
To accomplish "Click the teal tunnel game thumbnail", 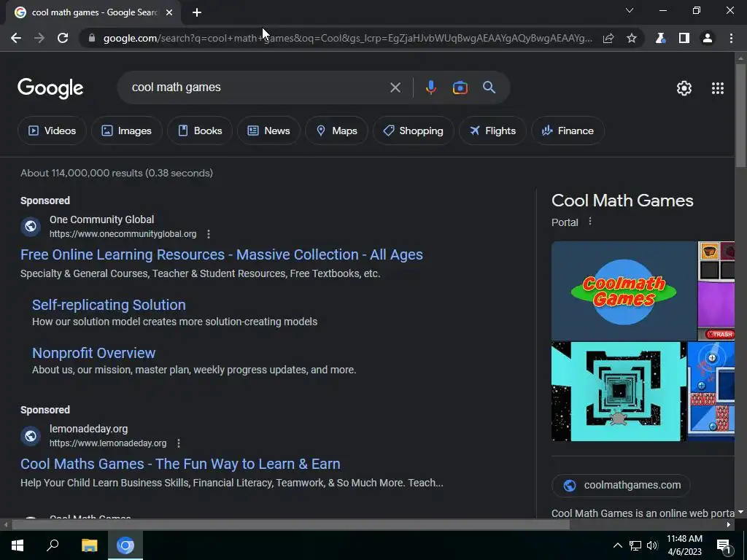I will coord(619,392).
